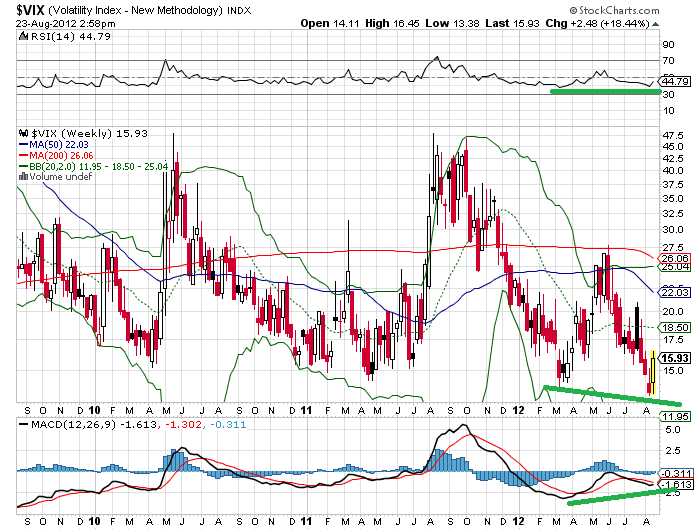Click year 11 on MACD panel time axis
This screenshot has height=530, width=700.
(306, 521)
